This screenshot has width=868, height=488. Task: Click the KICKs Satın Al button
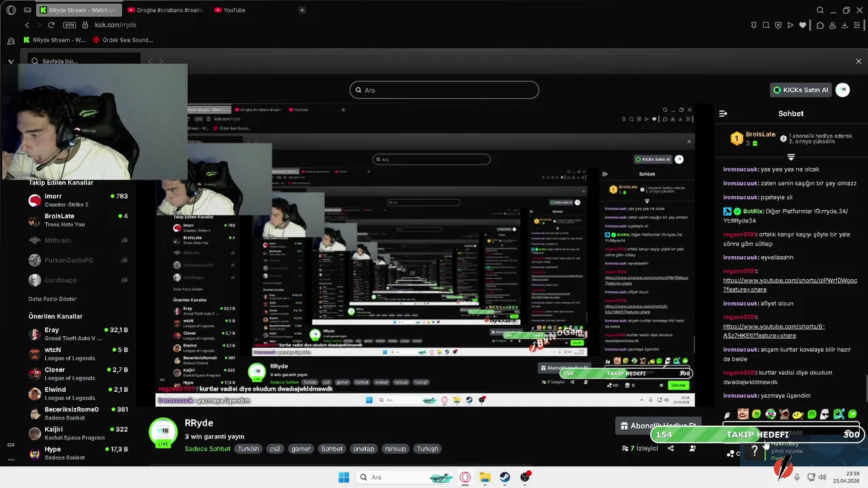[801, 90]
